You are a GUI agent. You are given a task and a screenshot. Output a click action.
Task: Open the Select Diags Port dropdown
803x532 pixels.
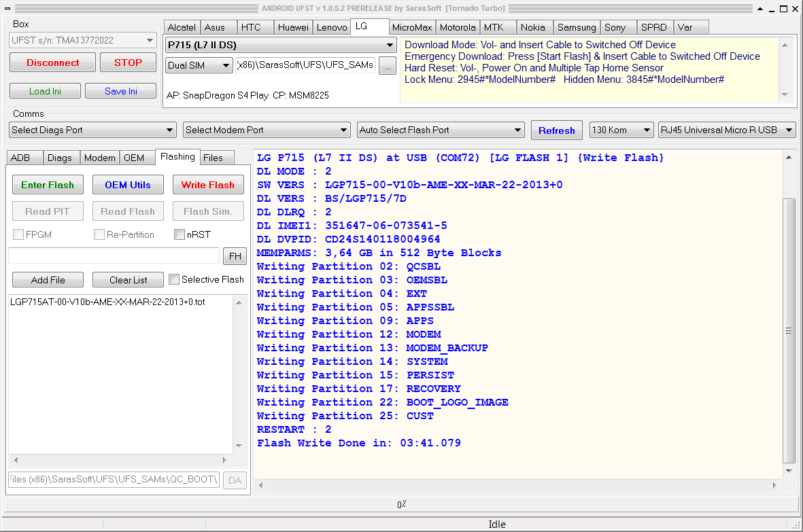coord(92,130)
